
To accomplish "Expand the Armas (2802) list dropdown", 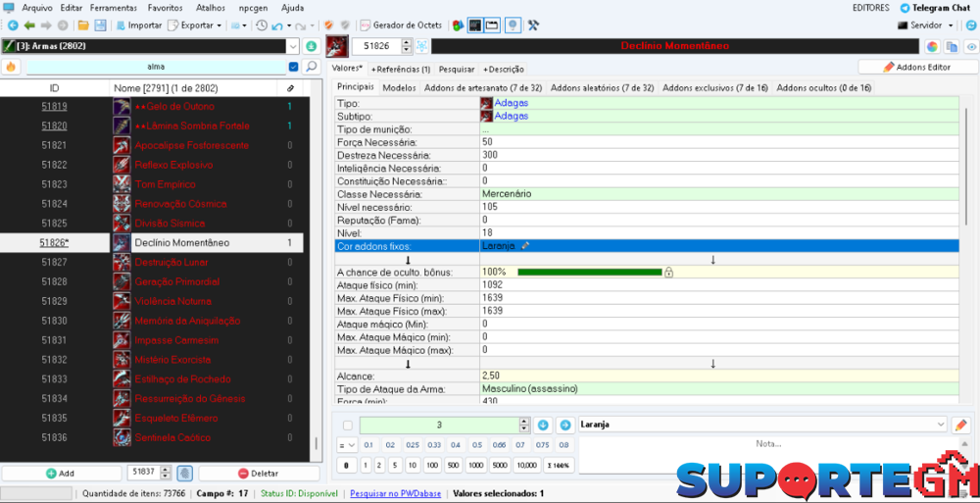I will [293, 46].
